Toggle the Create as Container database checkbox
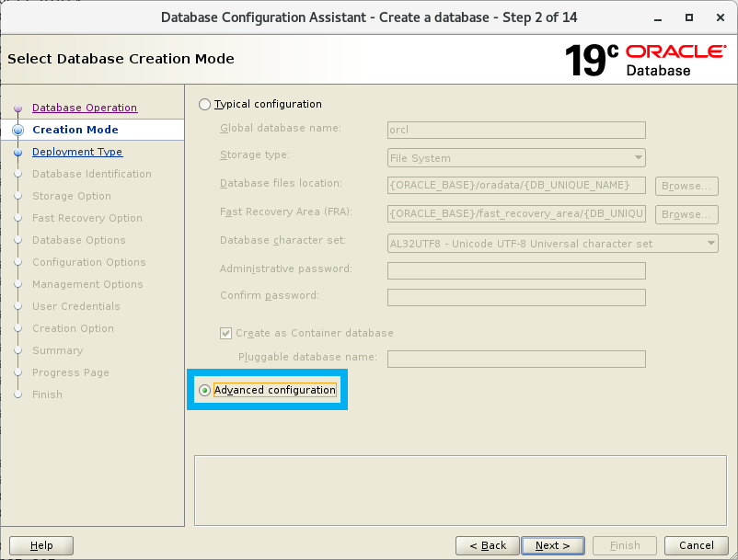This screenshot has width=738, height=560. 226,334
